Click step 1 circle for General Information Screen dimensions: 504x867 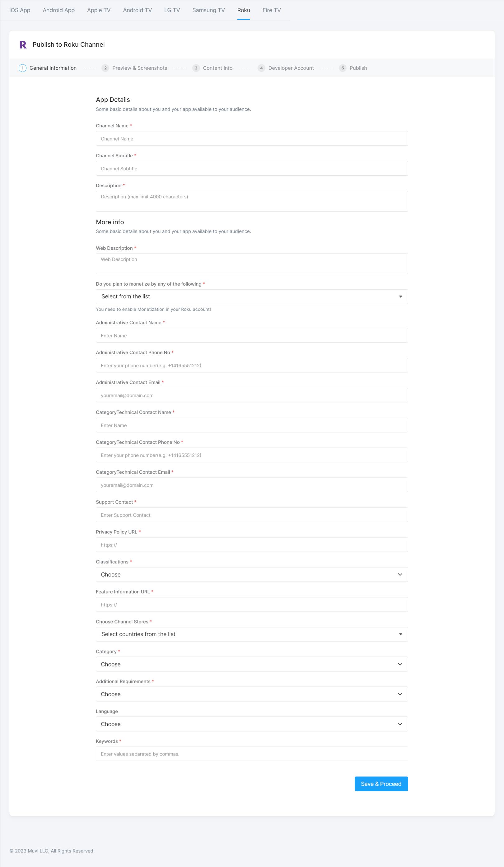(22, 68)
